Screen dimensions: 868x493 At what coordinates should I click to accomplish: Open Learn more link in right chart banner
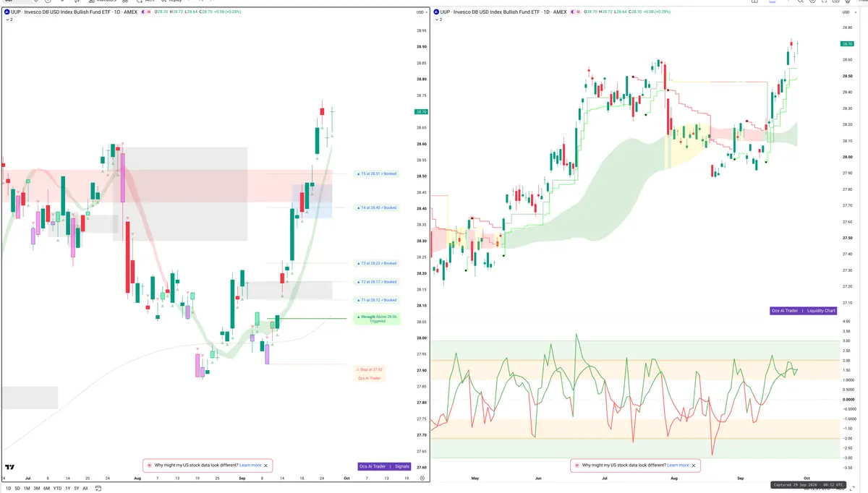pos(678,466)
